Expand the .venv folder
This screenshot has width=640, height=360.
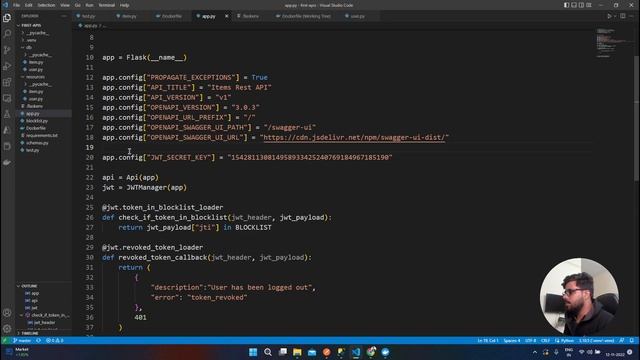[31, 40]
